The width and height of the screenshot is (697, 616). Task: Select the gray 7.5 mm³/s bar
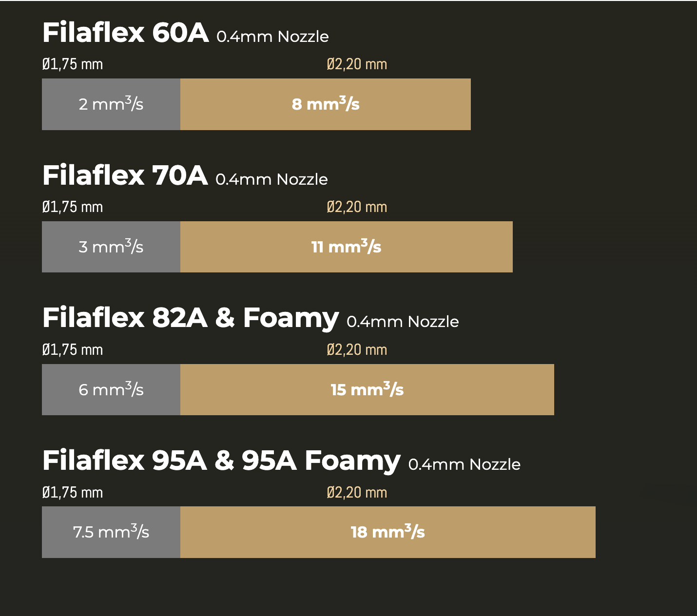tap(111, 532)
